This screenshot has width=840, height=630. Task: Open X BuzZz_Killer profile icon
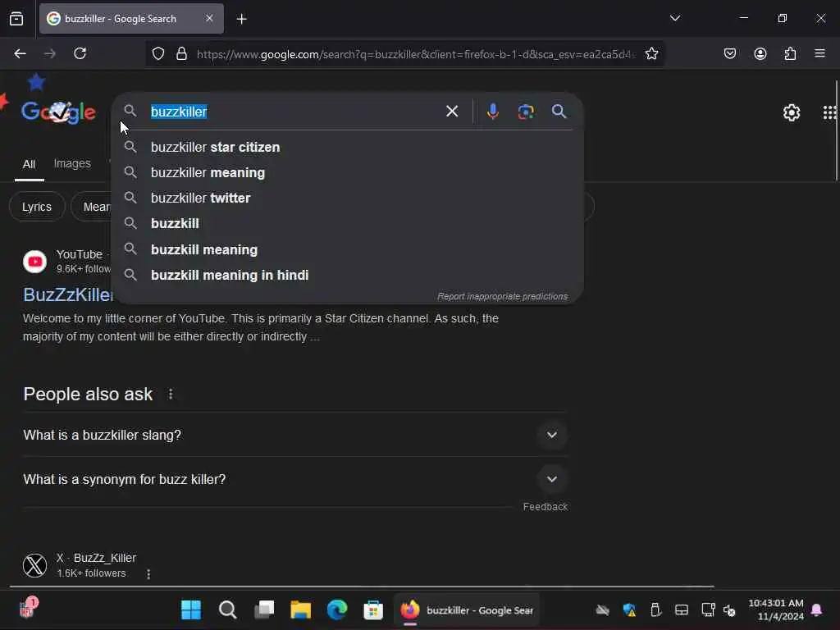pyautogui.click(x=34, y=566)
